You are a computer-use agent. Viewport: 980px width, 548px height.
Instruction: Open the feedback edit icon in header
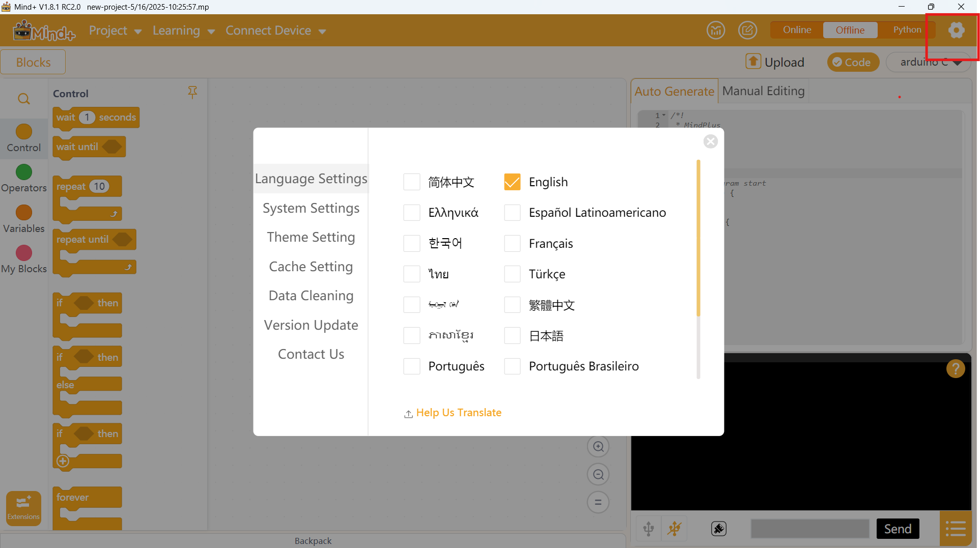(x=747, y=31)
